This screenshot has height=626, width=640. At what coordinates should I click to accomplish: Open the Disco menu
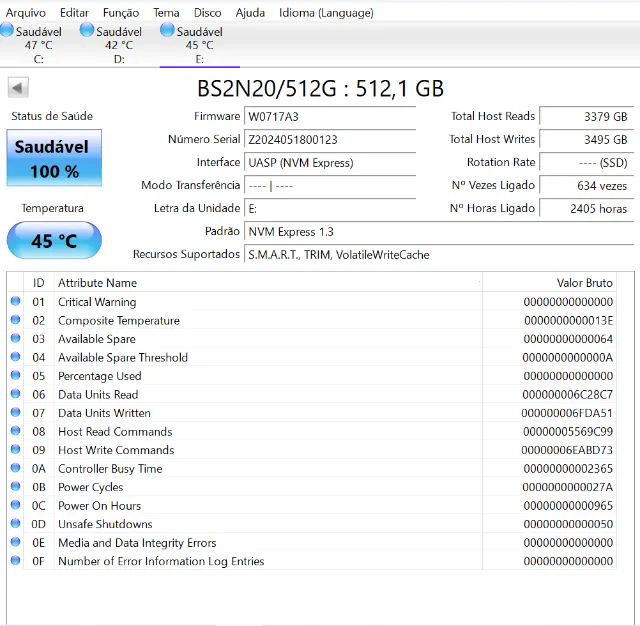pos(207,13)
